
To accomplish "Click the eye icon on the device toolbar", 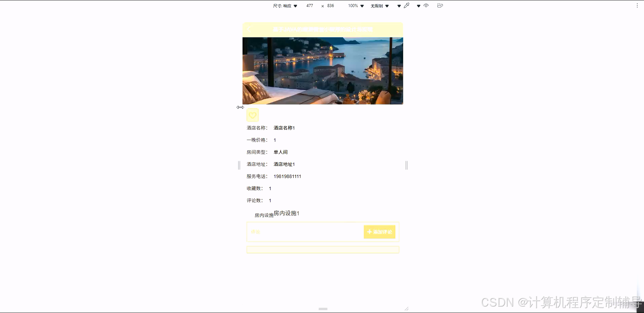I will point(426,6).
